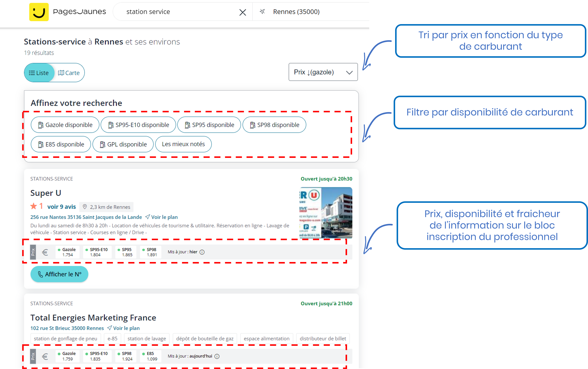This screenshot has height=369, width=588.
Task: Toggle the SP95-E10 disponible filter
Action: 138,125
